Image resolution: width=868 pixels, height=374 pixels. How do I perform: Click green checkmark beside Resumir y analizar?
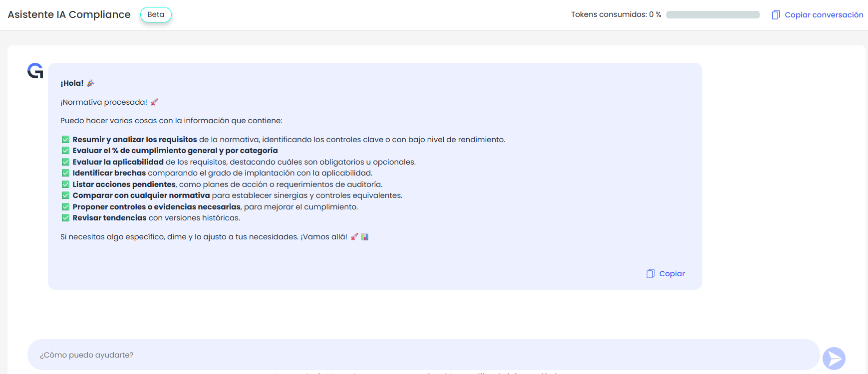pyautogui.click(x=65, y=140)
